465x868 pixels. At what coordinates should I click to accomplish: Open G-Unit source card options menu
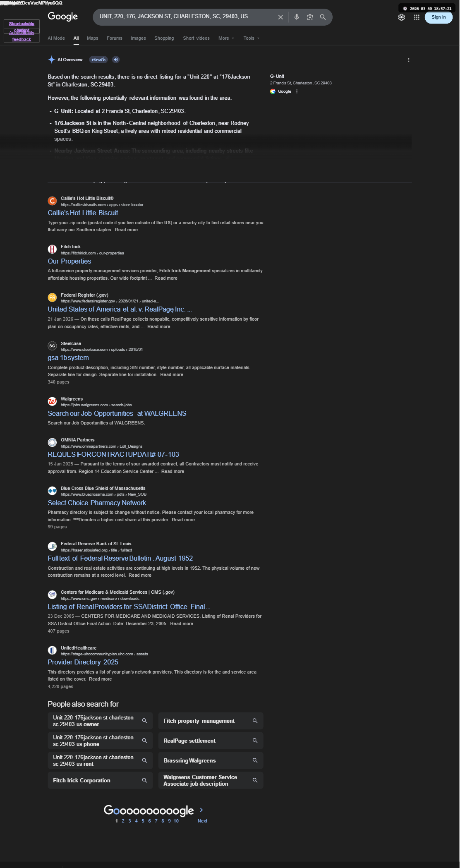pos(297,91)
